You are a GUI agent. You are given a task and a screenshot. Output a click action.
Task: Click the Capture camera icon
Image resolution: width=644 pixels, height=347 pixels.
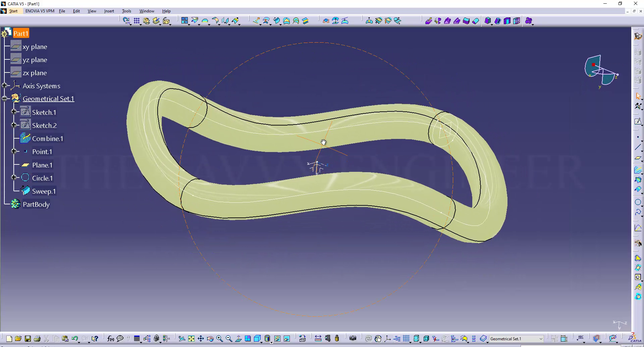353,339
